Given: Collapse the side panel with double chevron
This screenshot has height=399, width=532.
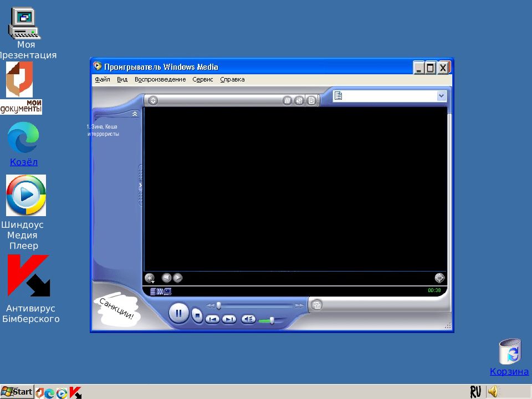Looking at the screenshot, I should pos(135,114).
